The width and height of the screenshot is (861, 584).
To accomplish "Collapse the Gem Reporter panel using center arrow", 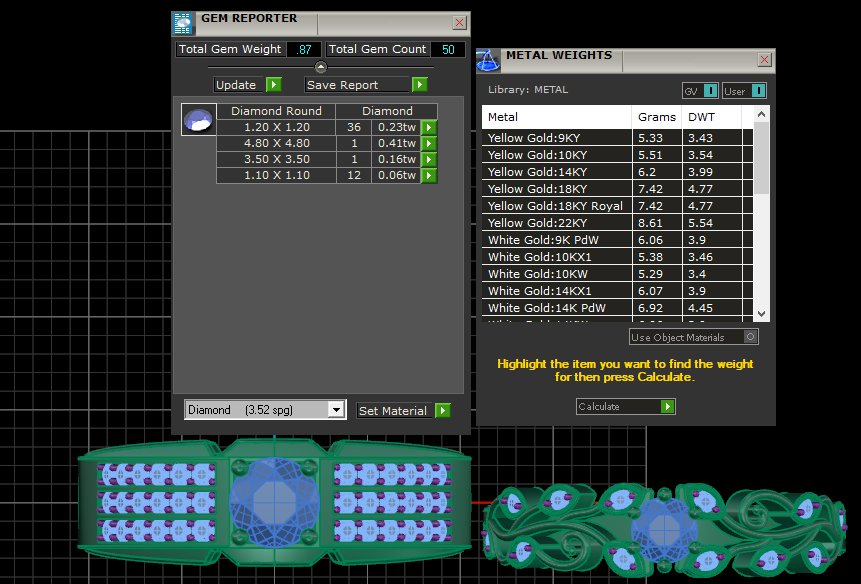I will [x=321, y=67].
